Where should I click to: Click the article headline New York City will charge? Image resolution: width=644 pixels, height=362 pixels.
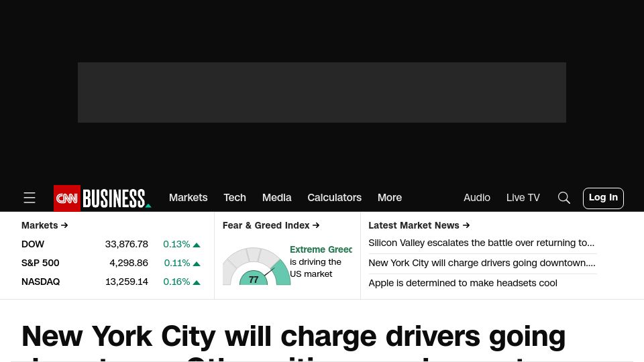294,341
